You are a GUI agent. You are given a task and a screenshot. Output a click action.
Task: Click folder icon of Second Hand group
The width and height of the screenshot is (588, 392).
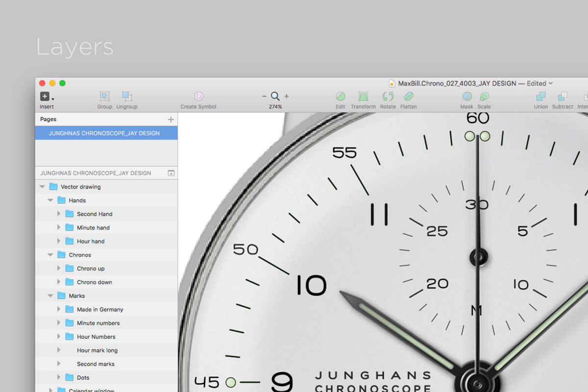(70, 214)
